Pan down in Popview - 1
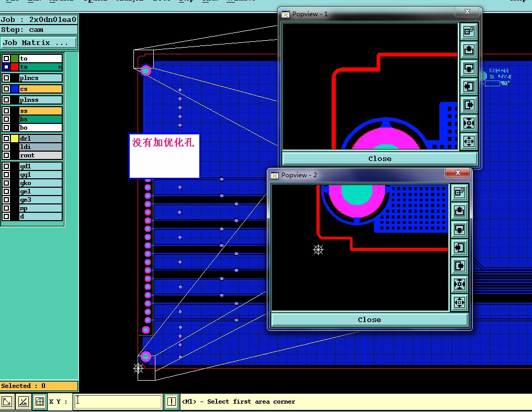Image resolution: width=532 pixels, height=412 pixels. [469, 68]
